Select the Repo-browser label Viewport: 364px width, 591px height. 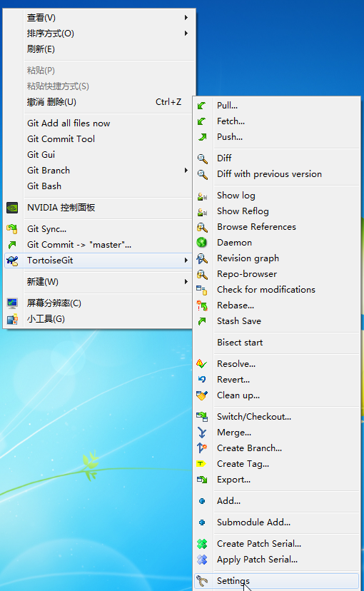coord(247,274)
